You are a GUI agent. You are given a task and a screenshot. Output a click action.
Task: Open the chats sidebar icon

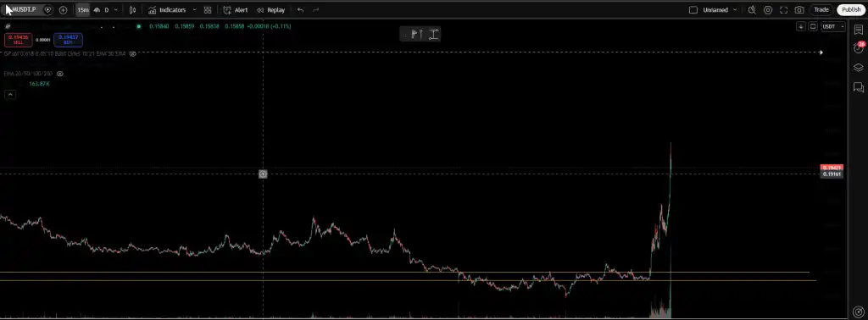pyautogui.click(x=859, y=87)
